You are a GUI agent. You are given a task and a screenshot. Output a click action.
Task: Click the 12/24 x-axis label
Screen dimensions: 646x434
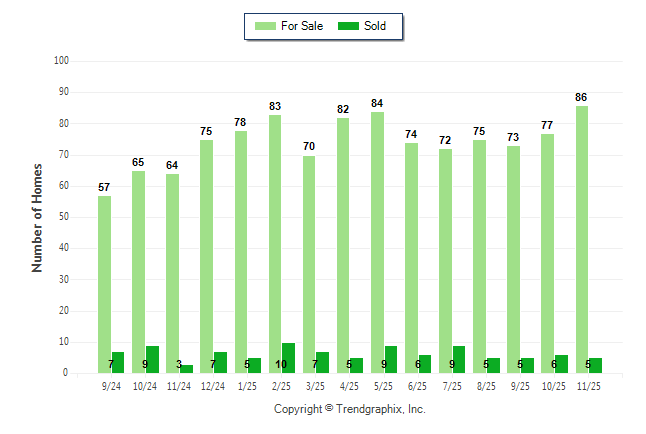212,385
